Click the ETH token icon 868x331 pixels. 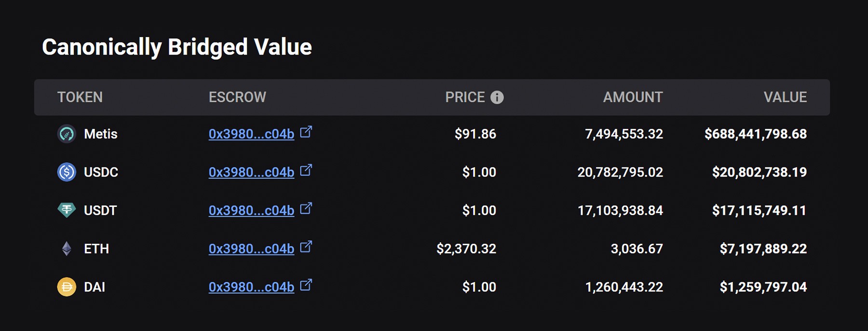pyautogui.click(x=67, y=248)
